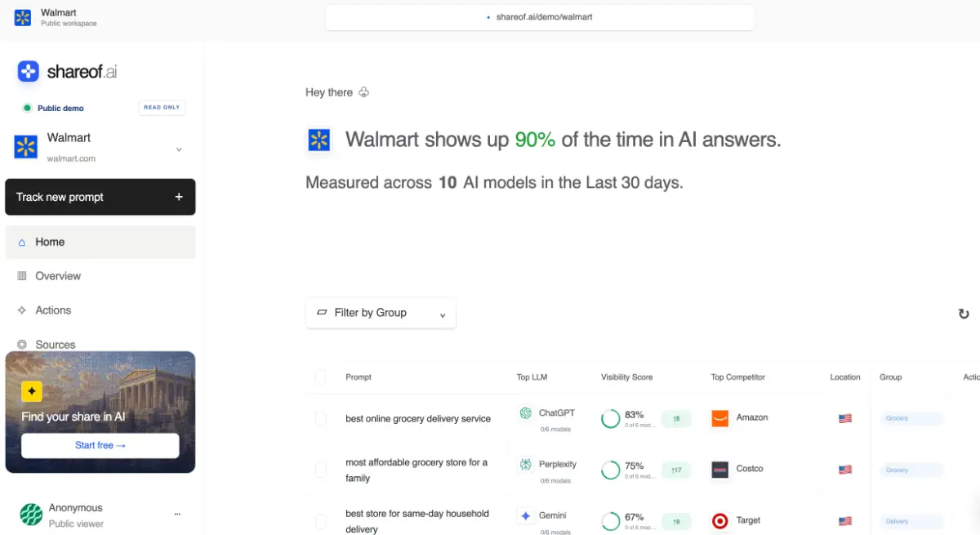Click the shareof.ai/demo/walmart address bar

click(539, 16)
